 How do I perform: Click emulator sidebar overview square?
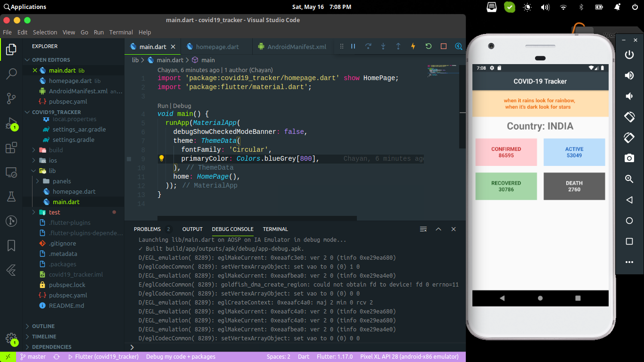click(x=629, y=241)
